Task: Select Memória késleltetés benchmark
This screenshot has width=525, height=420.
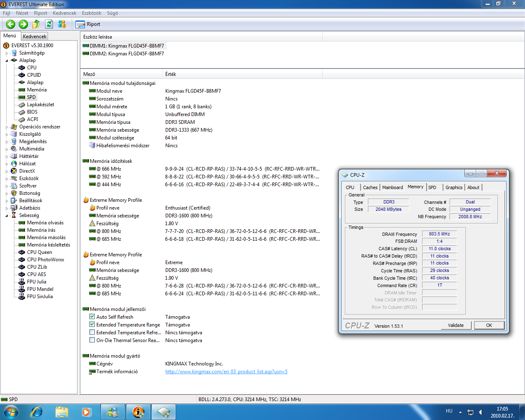Action: (x=48, y=245)
